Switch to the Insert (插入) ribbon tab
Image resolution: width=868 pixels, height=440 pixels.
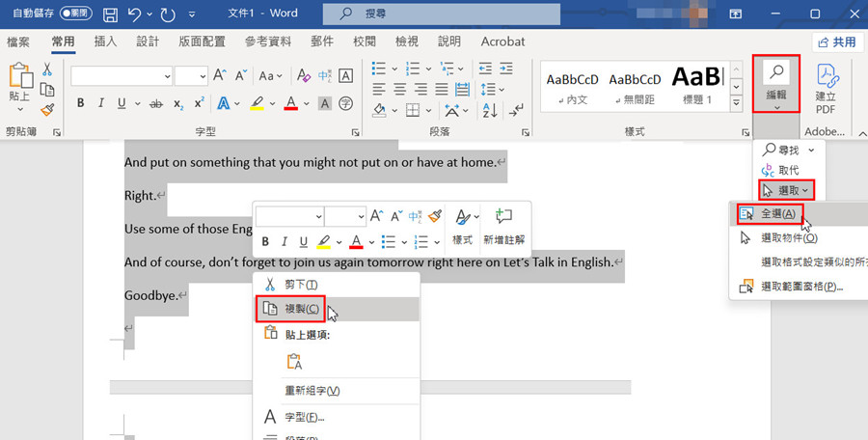pyautogui.click(x=105, y=41)
